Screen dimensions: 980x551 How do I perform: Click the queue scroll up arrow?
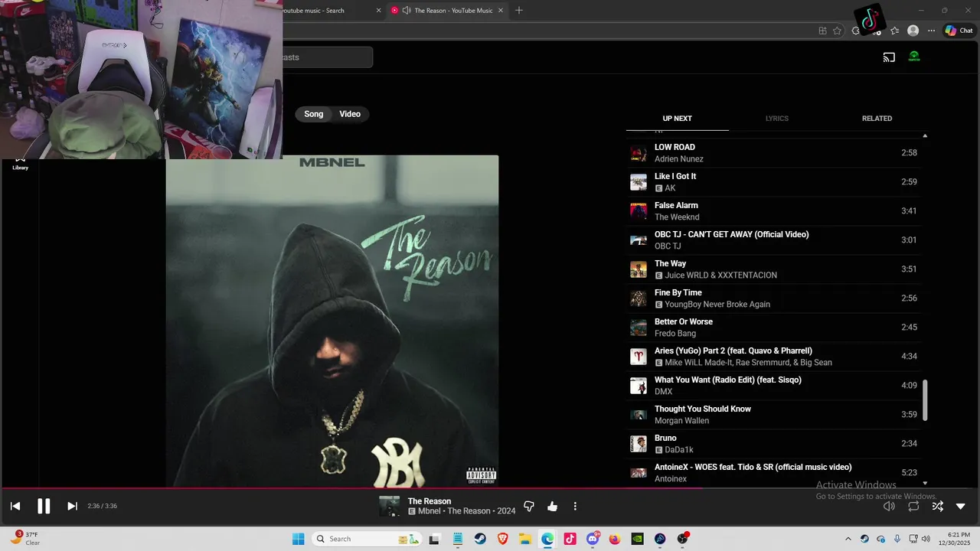(925, 135)
